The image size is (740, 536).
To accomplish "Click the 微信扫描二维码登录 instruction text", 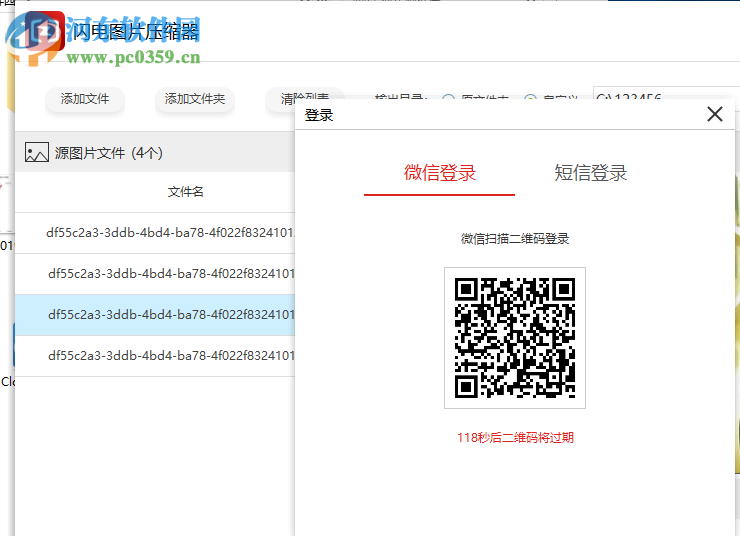I will click(x=515, y=239).
